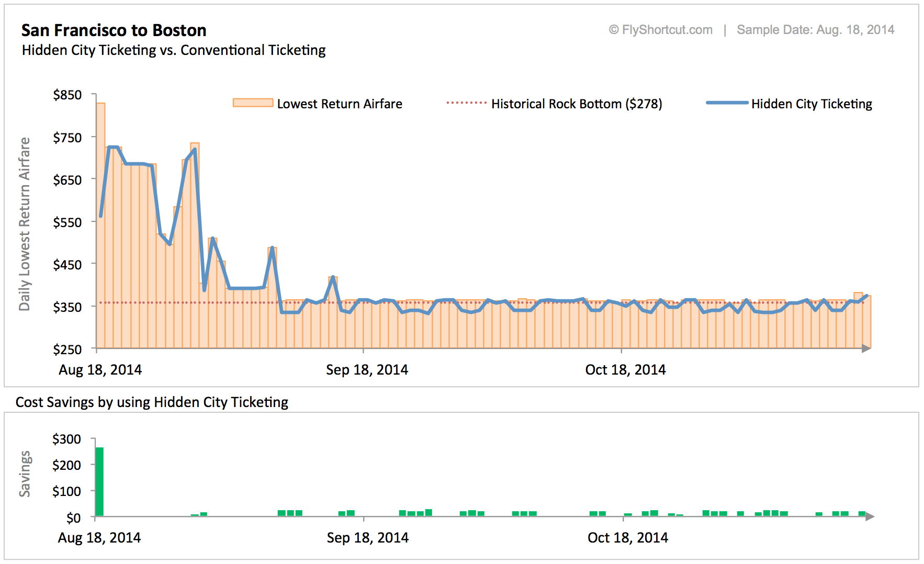The width and height of the screenshot is (924, 564).
Task: Click the 'San Francisco to Boston' chart title
Action: pyautogui.click(x=114, y=30)
